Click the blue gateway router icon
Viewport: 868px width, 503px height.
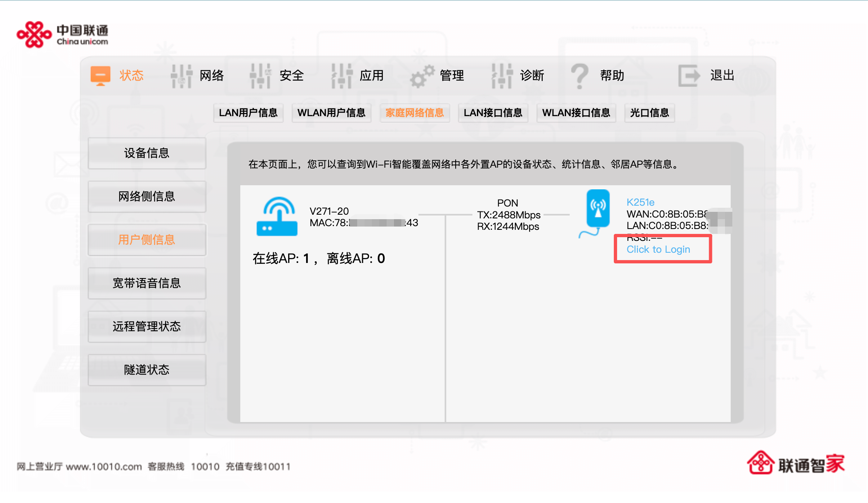pyautogui.click(x=277, y=216)
